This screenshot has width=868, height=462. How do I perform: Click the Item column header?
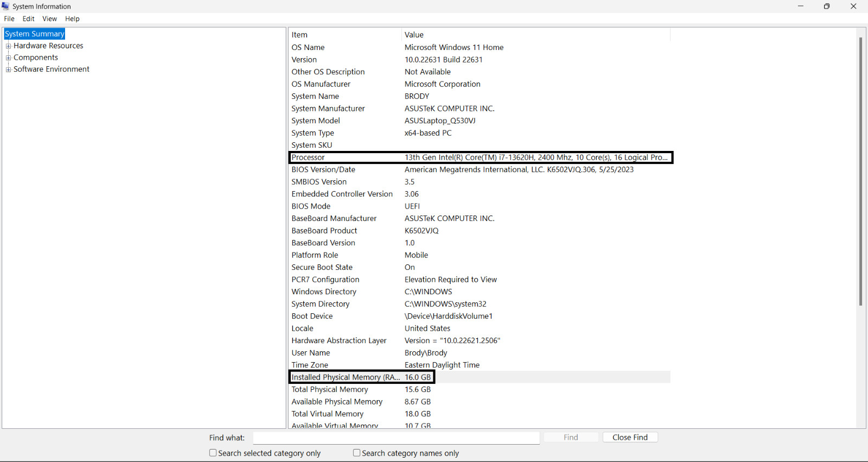point(345,35)
